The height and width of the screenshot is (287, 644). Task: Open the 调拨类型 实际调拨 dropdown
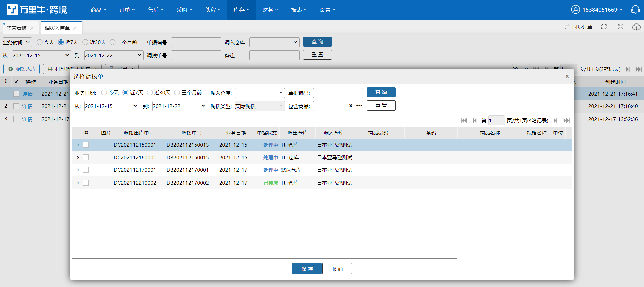[x=260, y=106]
